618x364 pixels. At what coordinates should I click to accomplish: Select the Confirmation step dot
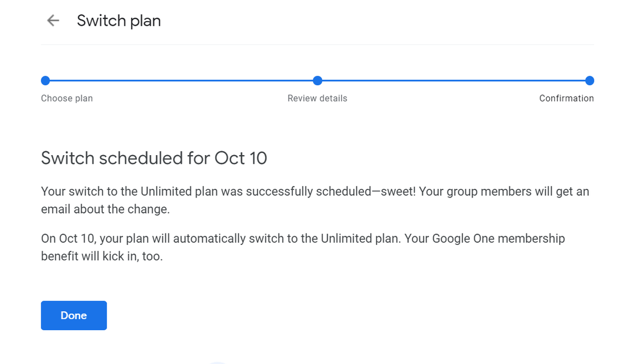click(589, 81)
